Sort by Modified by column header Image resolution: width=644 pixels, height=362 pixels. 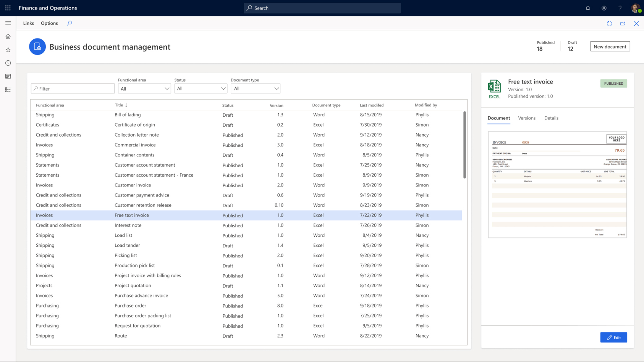pyautogui.click(x=426, y=105)
